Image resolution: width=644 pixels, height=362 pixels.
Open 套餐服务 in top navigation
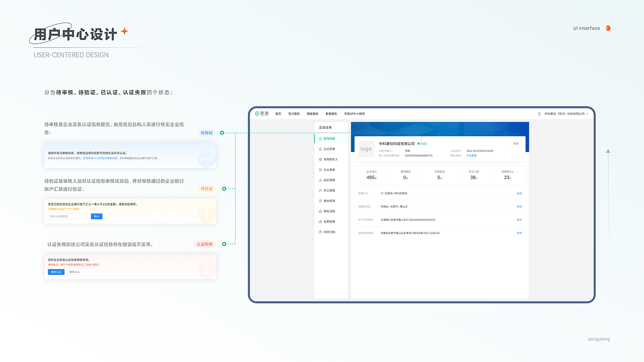point(331,114)
